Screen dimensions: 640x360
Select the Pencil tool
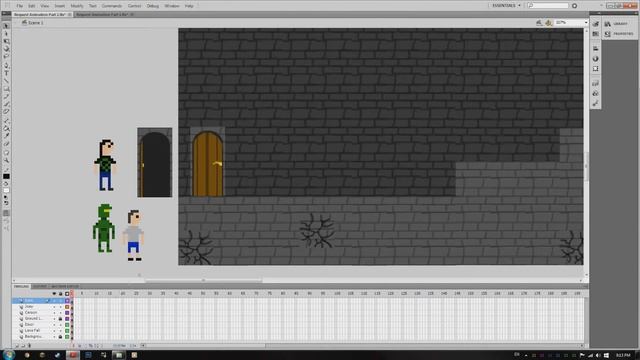(x=6, y=96)
